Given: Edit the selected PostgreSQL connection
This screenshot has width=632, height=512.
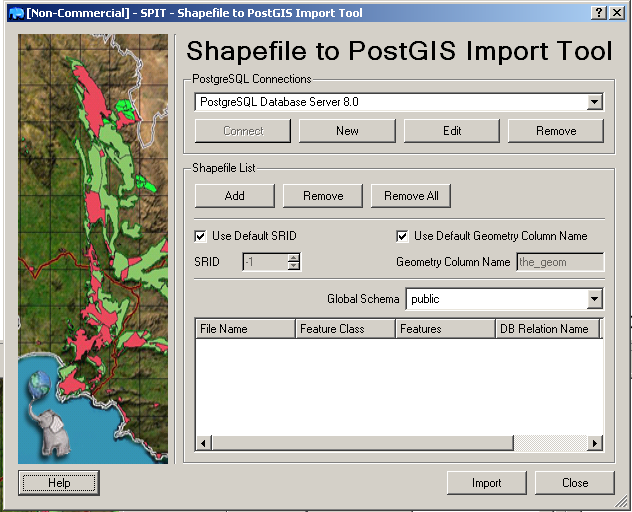Looking at the screenshot, I should [452, 131].
